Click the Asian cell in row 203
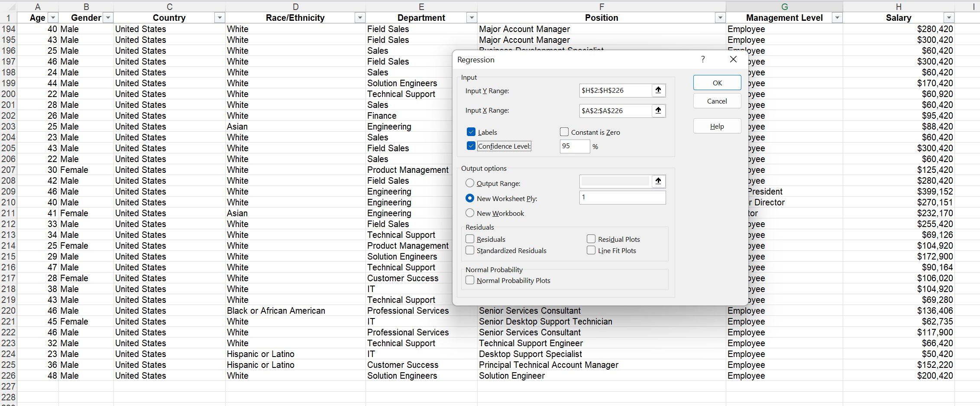The height and width of the screenshot is (406, 980). coord(295,127)
